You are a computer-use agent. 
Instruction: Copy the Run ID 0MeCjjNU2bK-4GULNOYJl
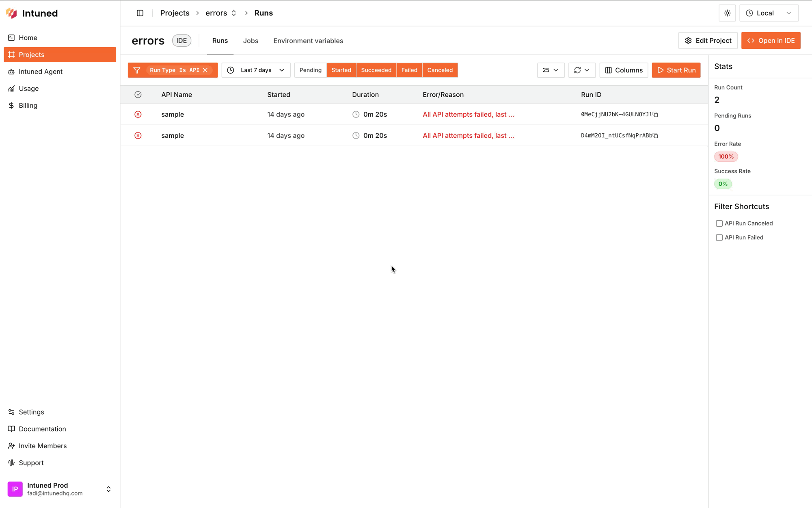(x=656, y=114)
